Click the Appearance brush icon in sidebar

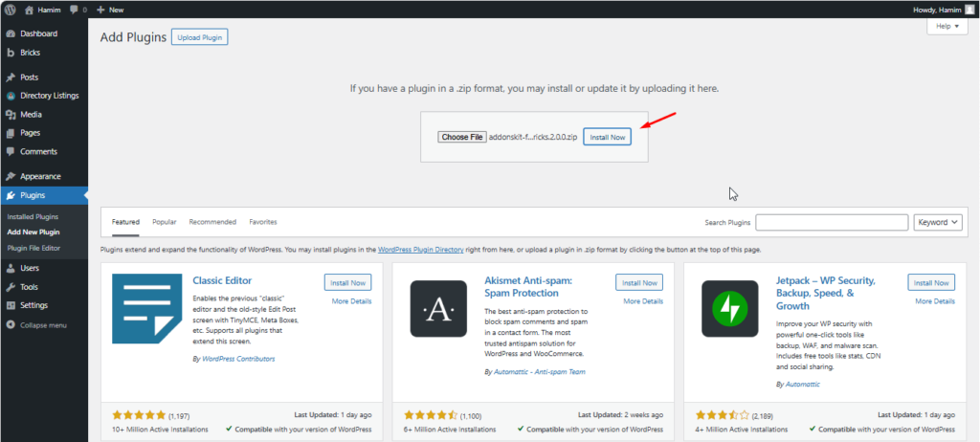[10, 176]
